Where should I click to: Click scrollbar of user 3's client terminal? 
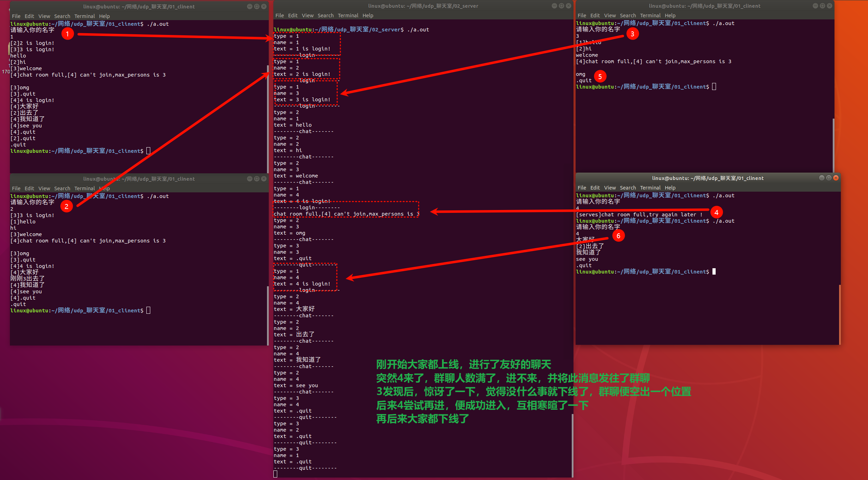tap(833, 145)
